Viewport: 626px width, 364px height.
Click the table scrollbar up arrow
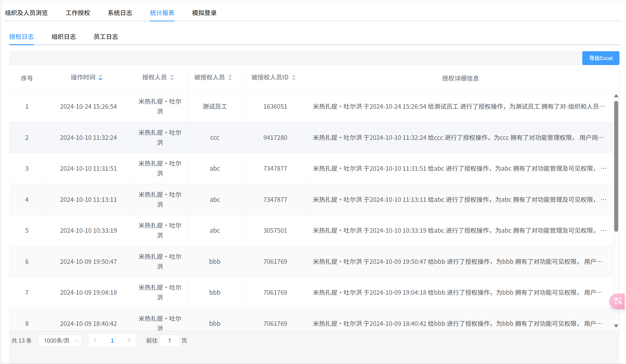point(616,96)
